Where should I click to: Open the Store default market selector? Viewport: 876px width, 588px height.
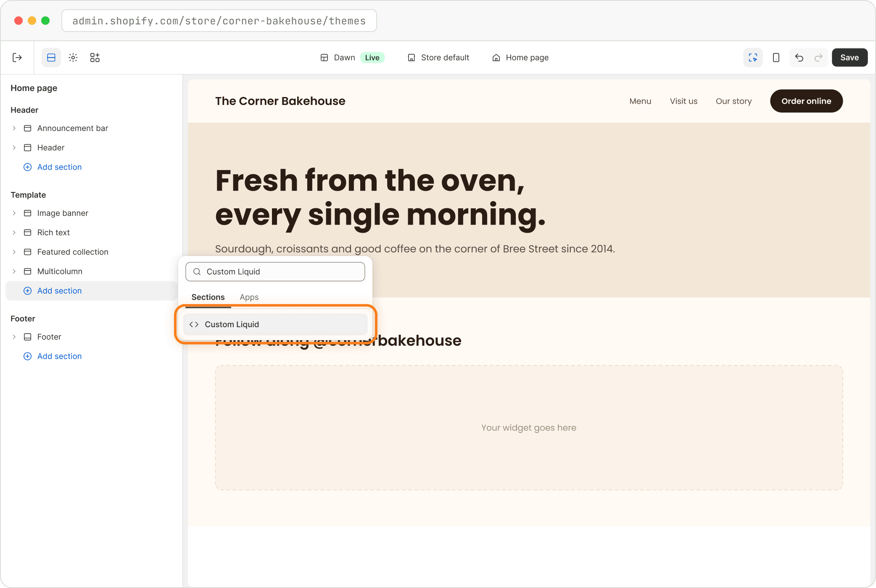coord(438,58)
